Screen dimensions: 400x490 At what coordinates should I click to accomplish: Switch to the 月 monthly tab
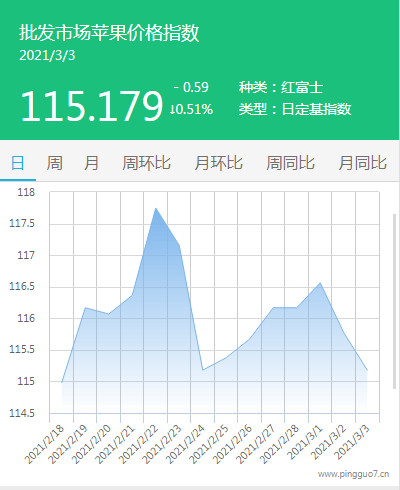(x=91, y=163)
